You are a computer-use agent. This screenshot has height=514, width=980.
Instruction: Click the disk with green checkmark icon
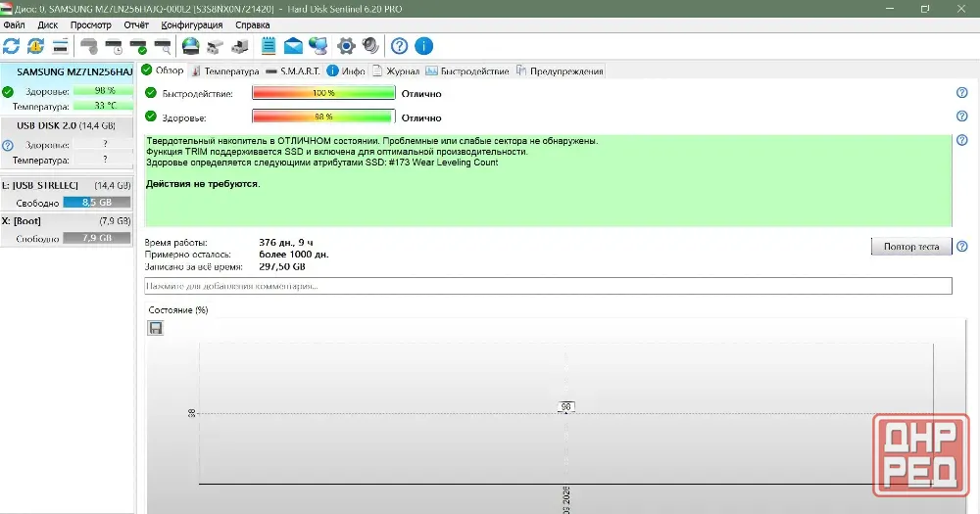138,46
